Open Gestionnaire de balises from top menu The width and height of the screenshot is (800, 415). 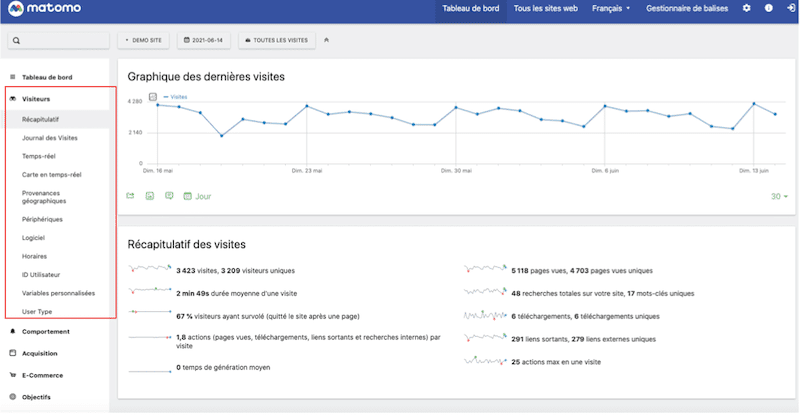(689, 8)
